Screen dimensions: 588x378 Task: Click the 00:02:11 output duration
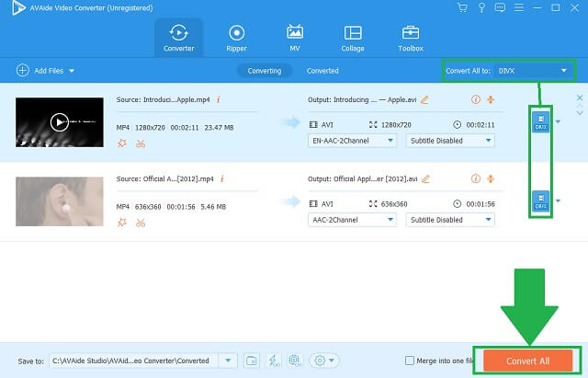click(x=481, y=125)
